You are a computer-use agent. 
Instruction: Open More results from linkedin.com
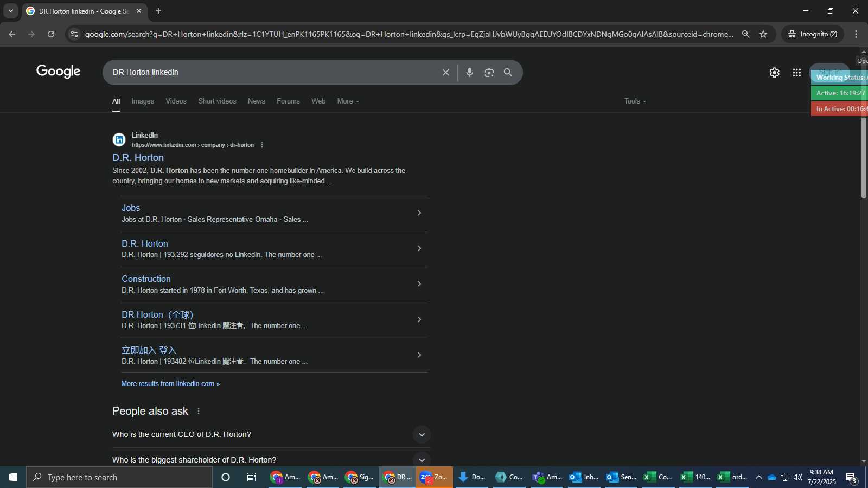(170, 384)
